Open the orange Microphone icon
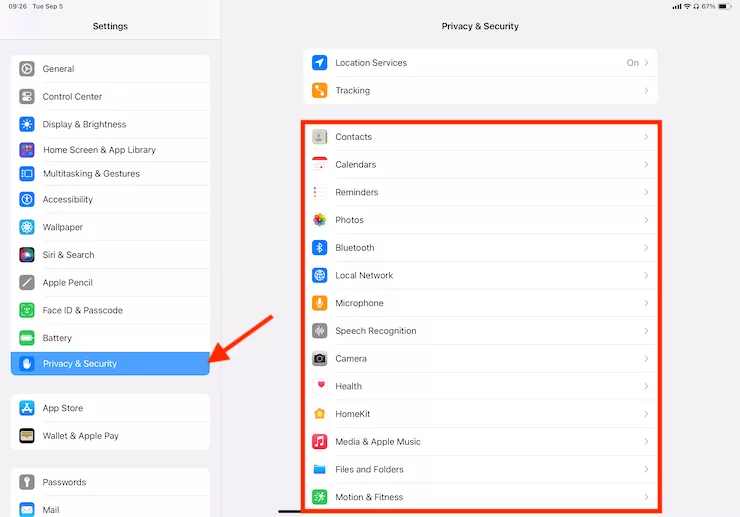The width and height of the screenshot is (740, 517). [x=320, y=303]
